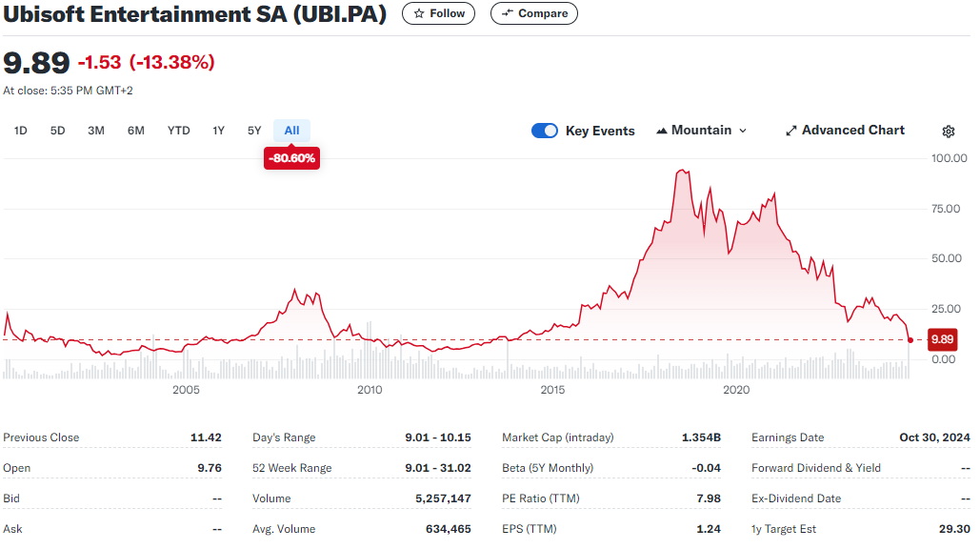Click the Ubisoft Entertainment SA (UBI.PA) title

click(195, 13)
